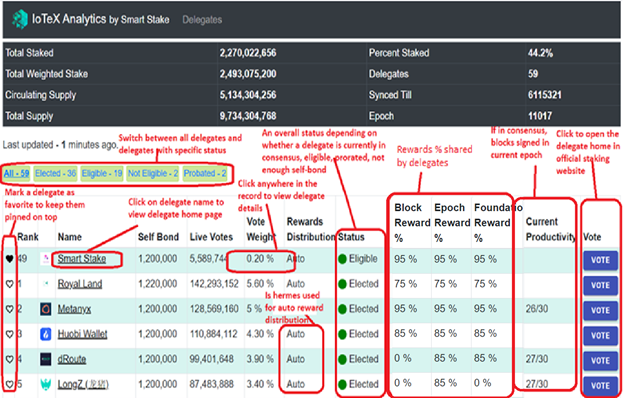This screenshot has height=398, width=624.
Task: Toggle favorite heart for Huobi Wallet
Action: pos(9,334)
